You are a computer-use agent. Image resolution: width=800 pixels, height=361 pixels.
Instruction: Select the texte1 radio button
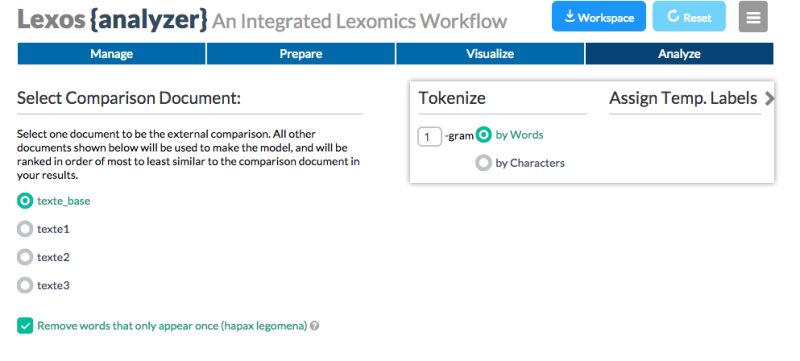tap(24, 229)
